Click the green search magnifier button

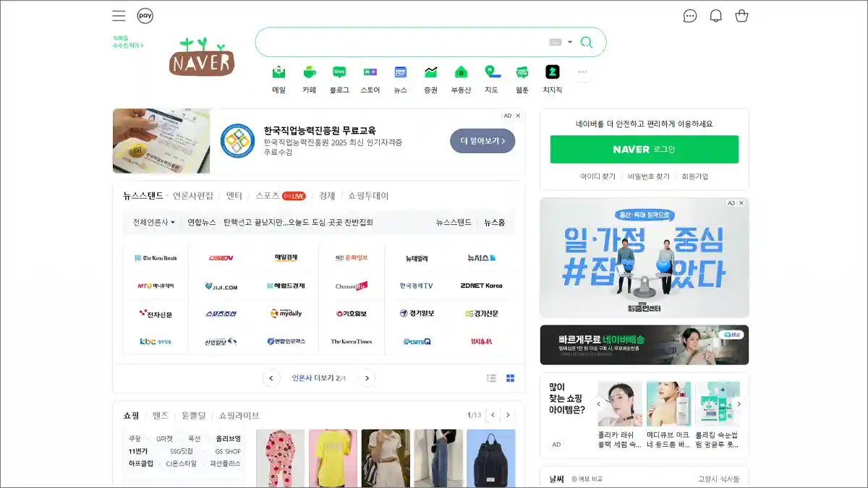587,42
